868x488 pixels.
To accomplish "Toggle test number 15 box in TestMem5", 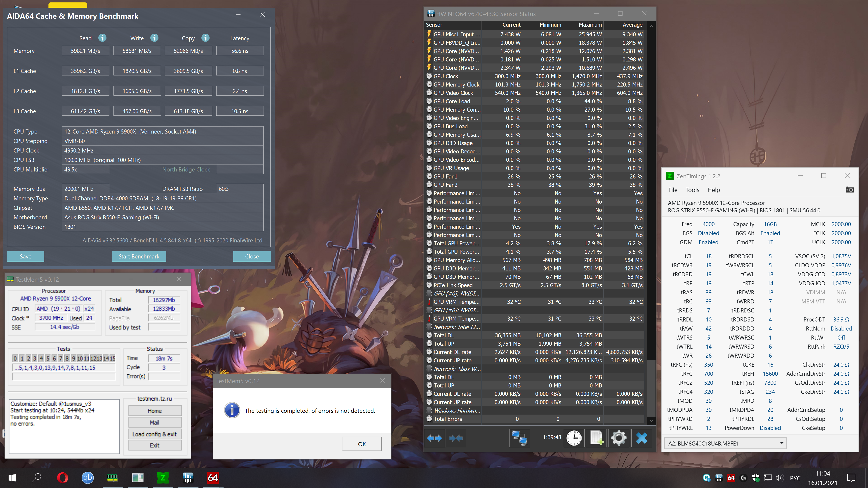I will (113, 358).
